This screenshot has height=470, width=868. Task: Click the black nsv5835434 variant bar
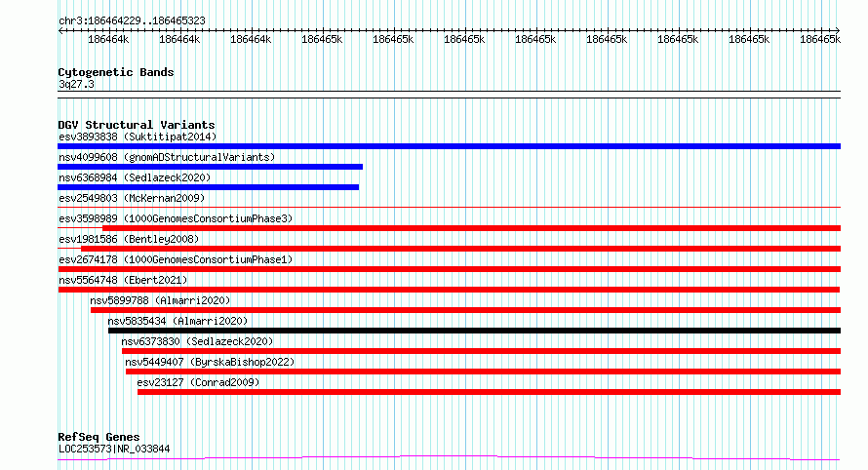(x=474, y=331)
